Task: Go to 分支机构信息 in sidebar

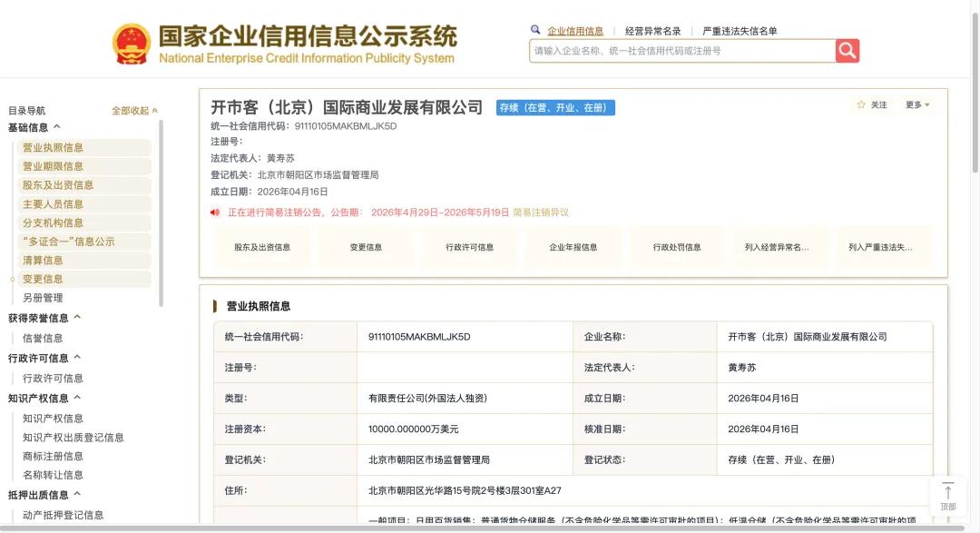Action: click(x=83, y=222)
